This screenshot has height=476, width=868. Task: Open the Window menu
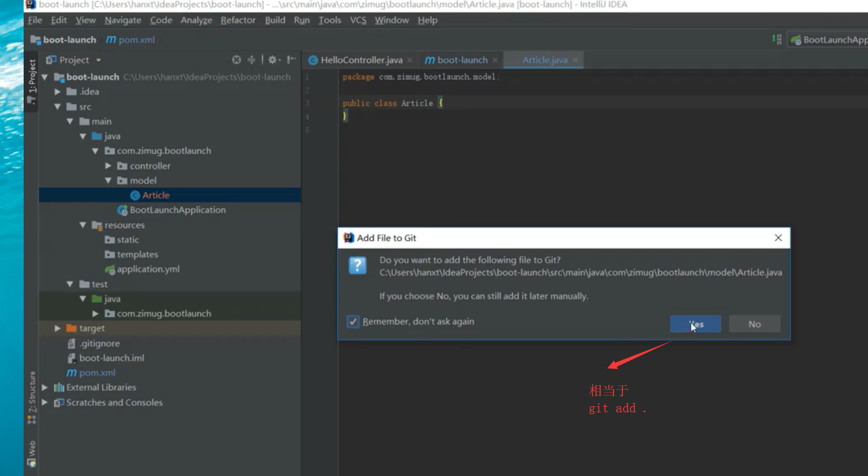pos(391,20)
